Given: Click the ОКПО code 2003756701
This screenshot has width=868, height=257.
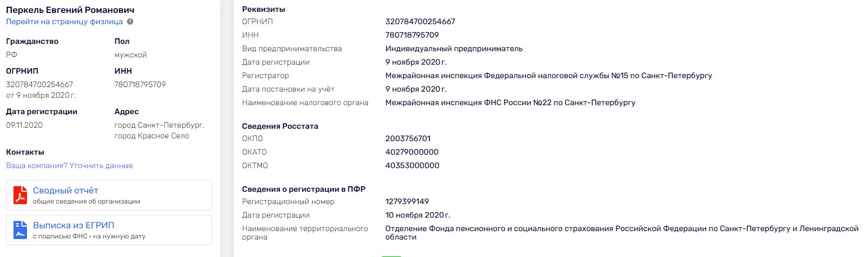Looking at the screenshot, I should click(408, 138).
